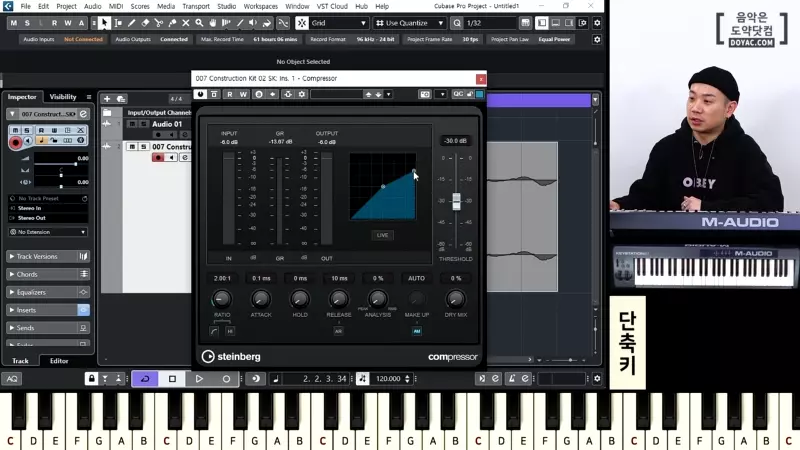Click the Compressor threshold fader handle
Screen dimensions: 800x450
(x=456, y=201)
